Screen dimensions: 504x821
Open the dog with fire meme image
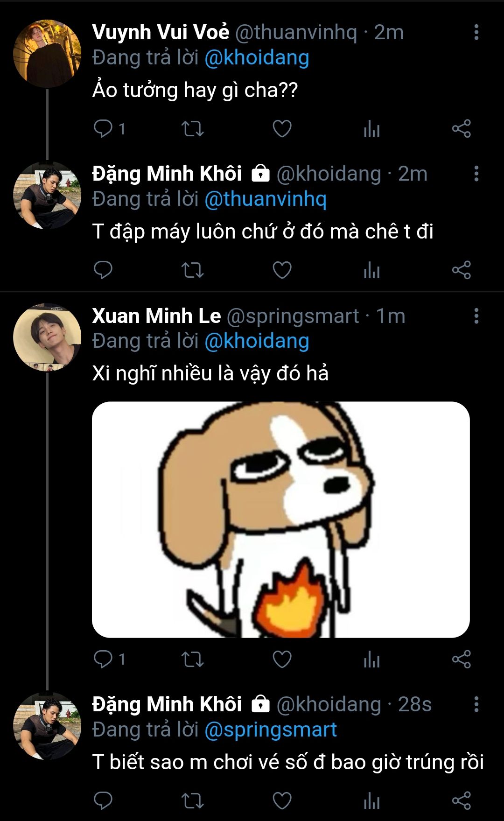pos(280,519)
